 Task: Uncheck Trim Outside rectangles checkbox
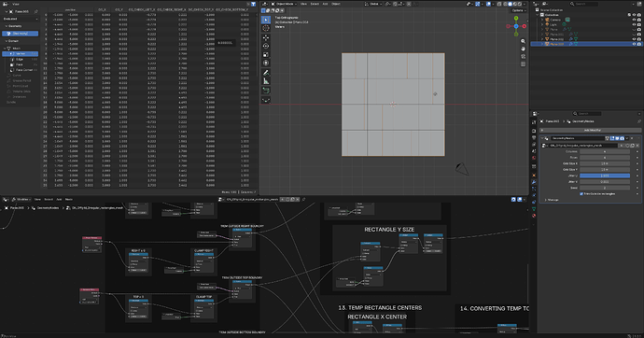[x=581, y=194]
